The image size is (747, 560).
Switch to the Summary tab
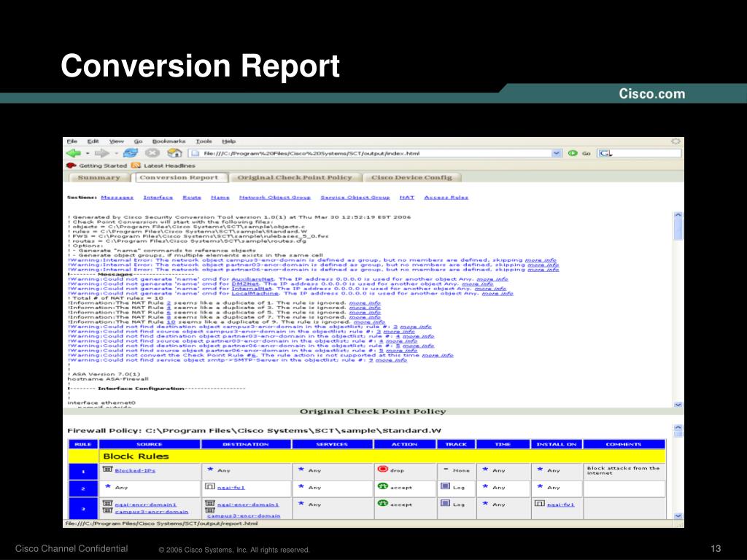(x=99, y=178)
